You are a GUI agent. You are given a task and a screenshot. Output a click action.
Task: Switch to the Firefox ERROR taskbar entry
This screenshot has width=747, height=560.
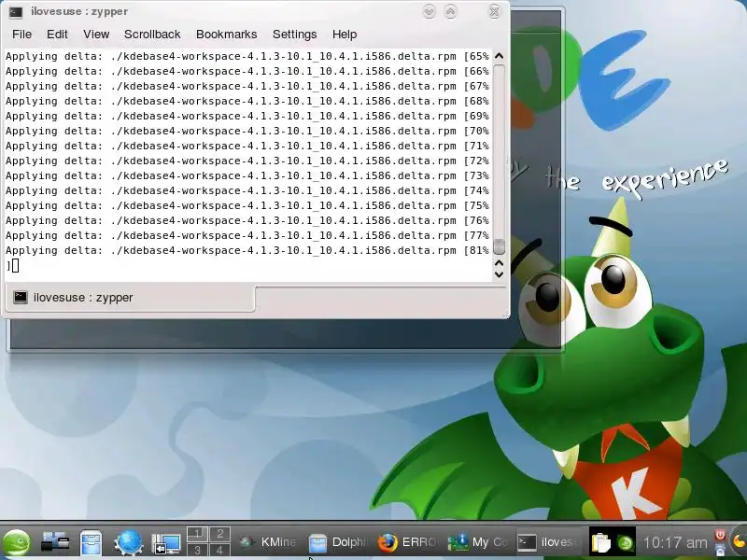[x=408, y=542]
